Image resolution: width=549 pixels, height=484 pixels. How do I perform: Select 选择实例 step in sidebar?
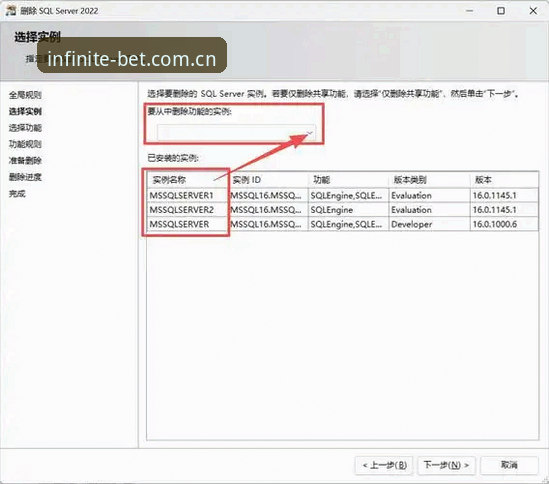click(x=25, y=111)
